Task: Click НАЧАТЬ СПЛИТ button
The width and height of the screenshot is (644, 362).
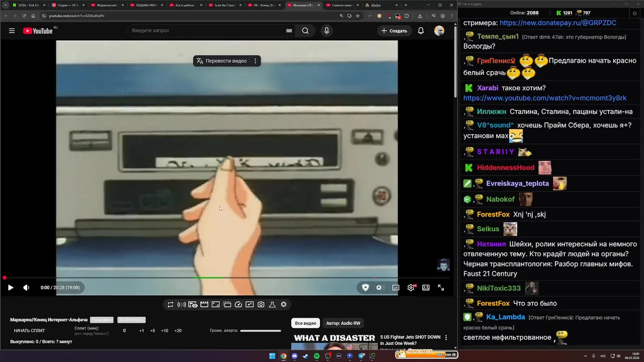Action: tap(29, 331)
